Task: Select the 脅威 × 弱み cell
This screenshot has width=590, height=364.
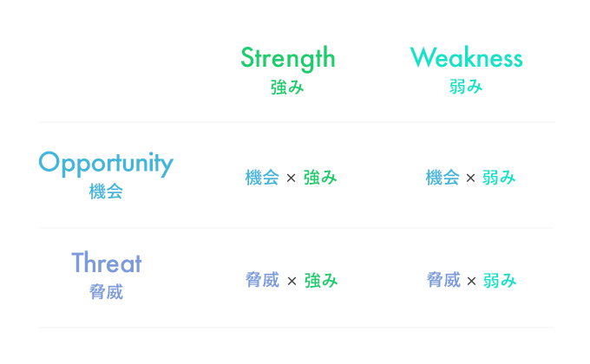Action: click(471, 281)
